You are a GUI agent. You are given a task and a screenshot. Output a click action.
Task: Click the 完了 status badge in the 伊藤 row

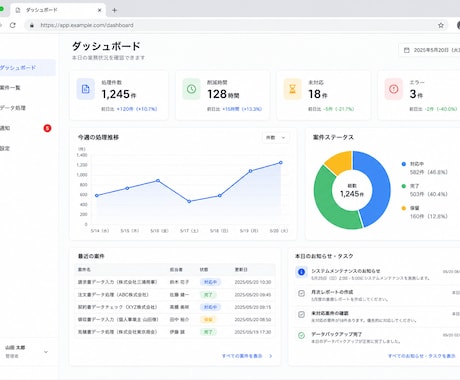(208, 332)
